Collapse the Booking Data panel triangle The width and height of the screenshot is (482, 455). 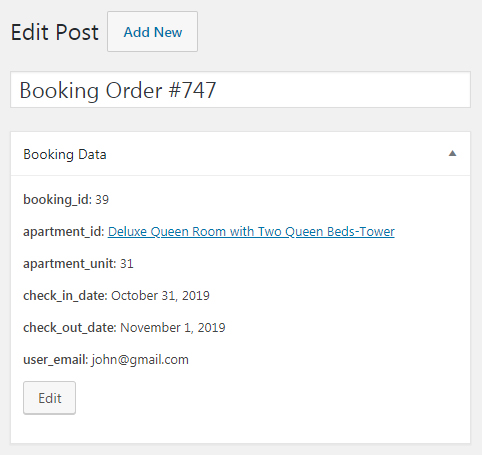click(452, 154)
